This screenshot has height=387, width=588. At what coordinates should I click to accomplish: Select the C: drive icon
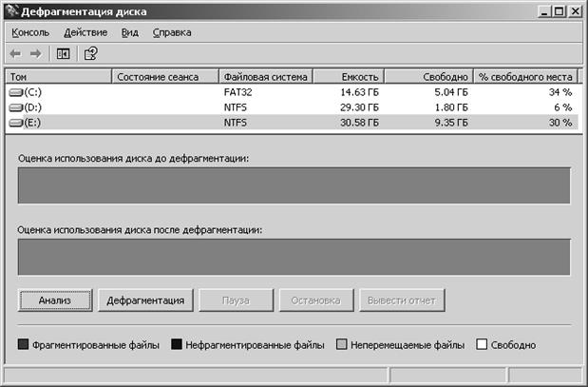(x=15, y=93)
